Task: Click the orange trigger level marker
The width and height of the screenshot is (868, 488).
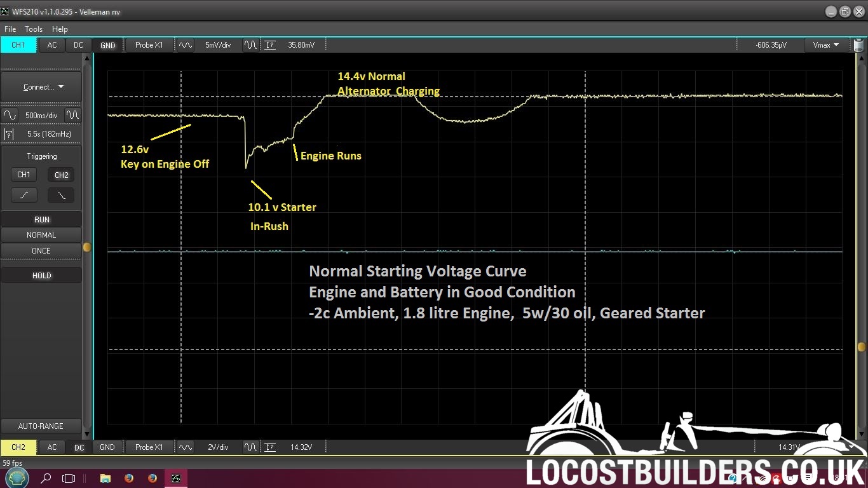Action: pos(87,247)
